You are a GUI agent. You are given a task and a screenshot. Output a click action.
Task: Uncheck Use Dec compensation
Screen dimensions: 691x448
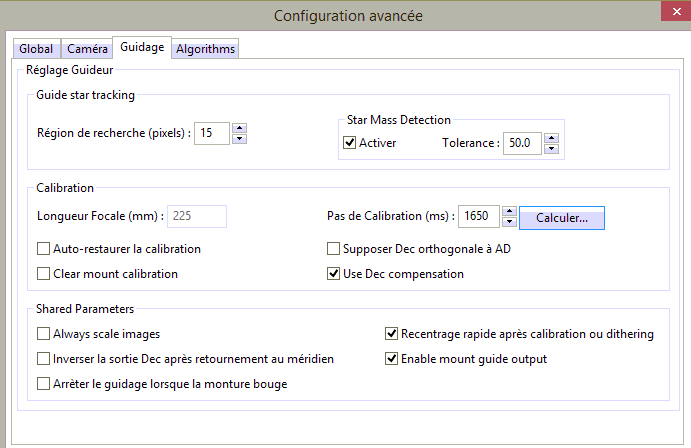point(335,273)
